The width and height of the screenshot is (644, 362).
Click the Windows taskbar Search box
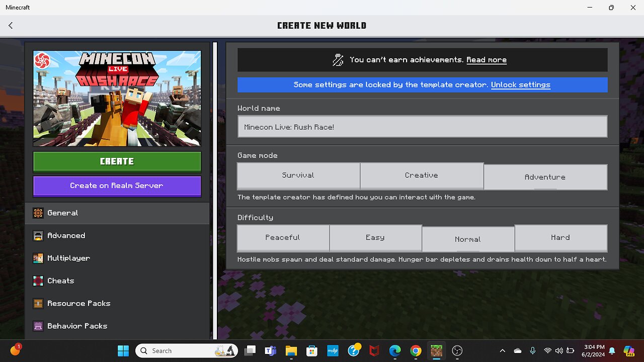[x=187, y=350]
